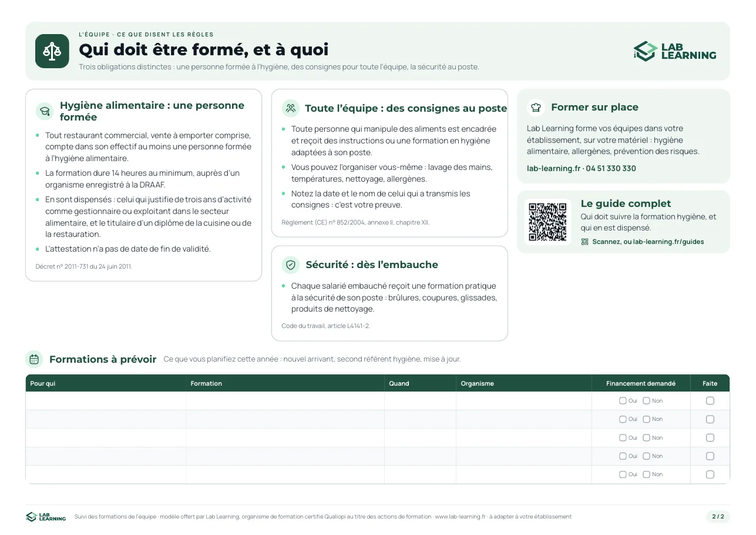Click the 'Pour qui' column header
The image size is (756, 535).
pos(106,383)
